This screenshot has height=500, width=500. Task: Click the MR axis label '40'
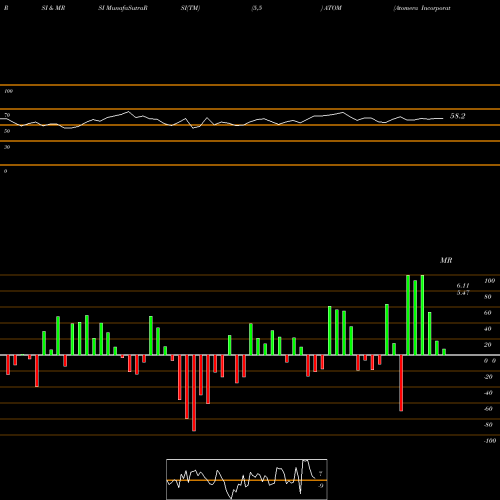tap(488, 329)
